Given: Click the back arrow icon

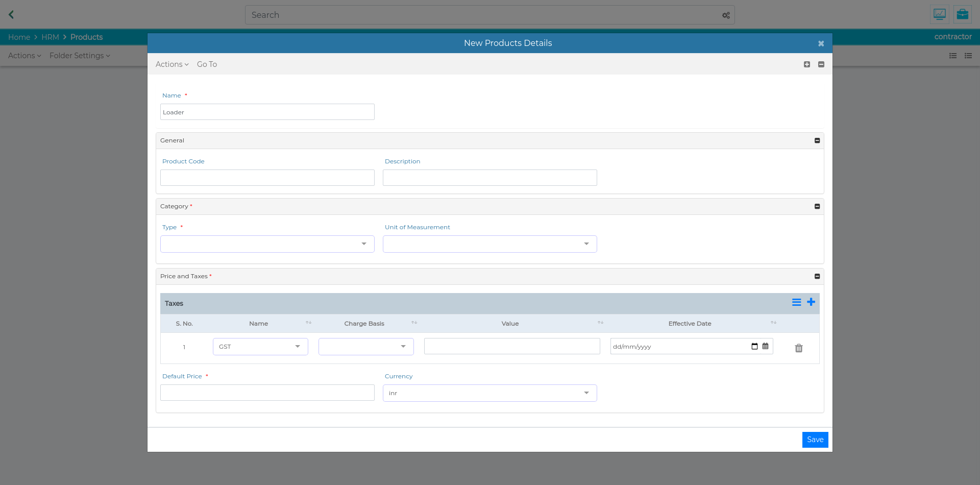Looking at the screenshot, I should pyautogui.click(x=11, y=15).
